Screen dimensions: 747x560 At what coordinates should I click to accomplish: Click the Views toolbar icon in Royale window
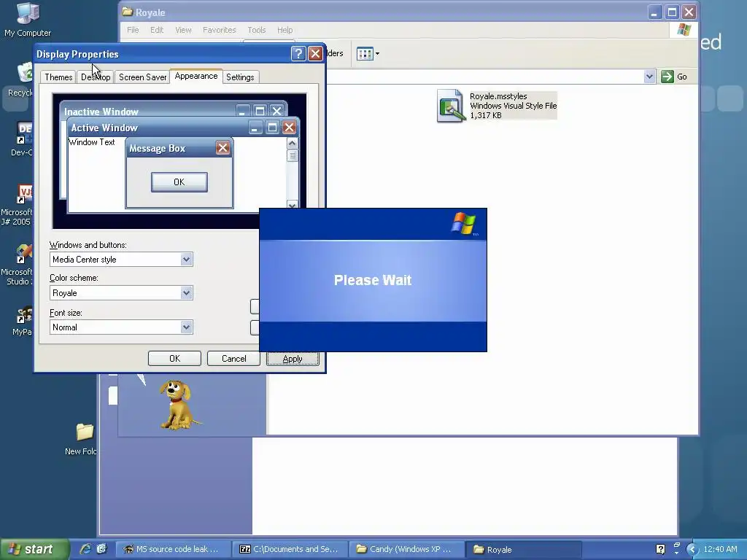[x=365, y=54]
